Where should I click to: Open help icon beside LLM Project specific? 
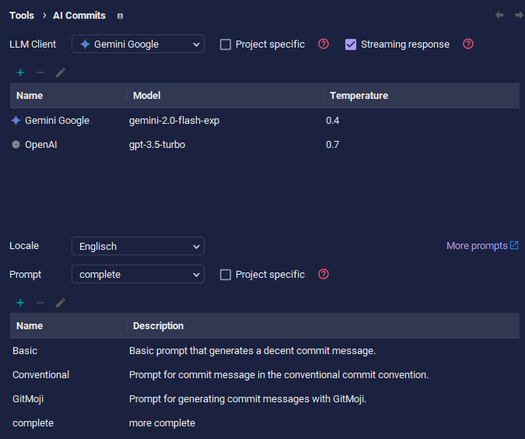(x=323, y=44)
